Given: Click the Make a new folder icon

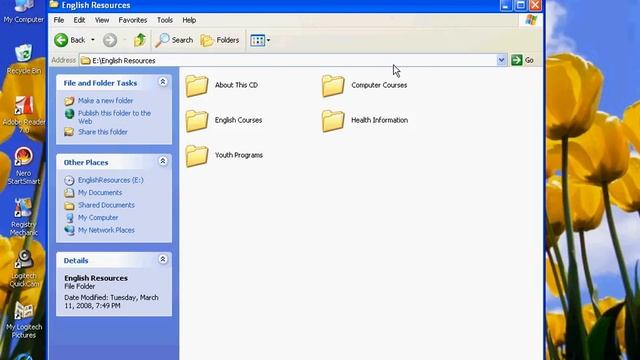Looking at the screenshot, I should (69, 101).
